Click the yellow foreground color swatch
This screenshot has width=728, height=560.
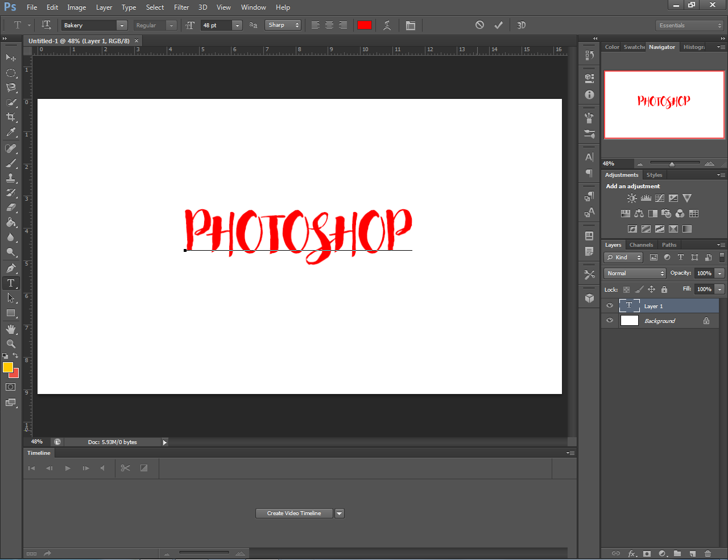(8, 367)
